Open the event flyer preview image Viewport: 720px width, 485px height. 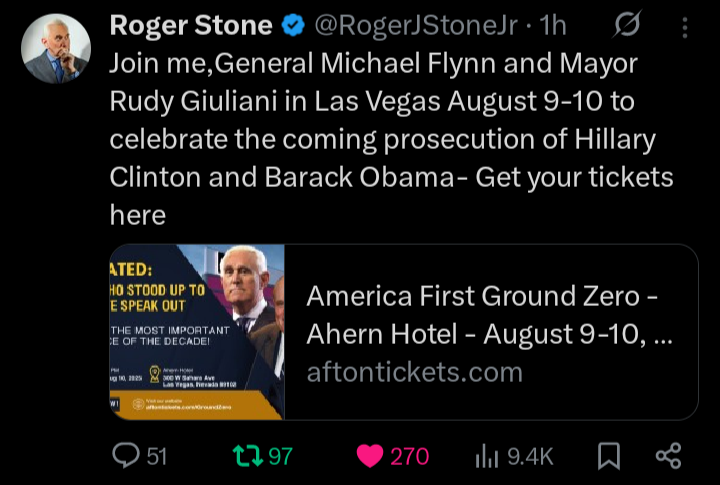click(x=198, y=332)
